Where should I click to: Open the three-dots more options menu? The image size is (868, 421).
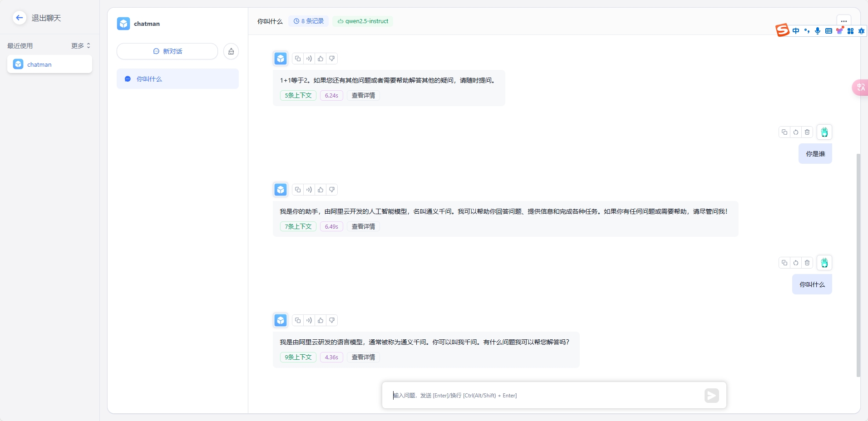point(843,21)
